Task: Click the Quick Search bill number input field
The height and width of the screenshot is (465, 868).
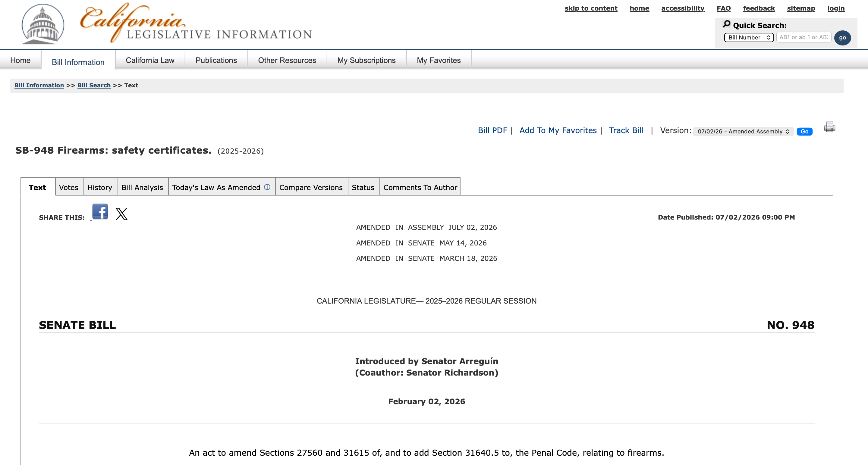Action: [x=804, y=37]
